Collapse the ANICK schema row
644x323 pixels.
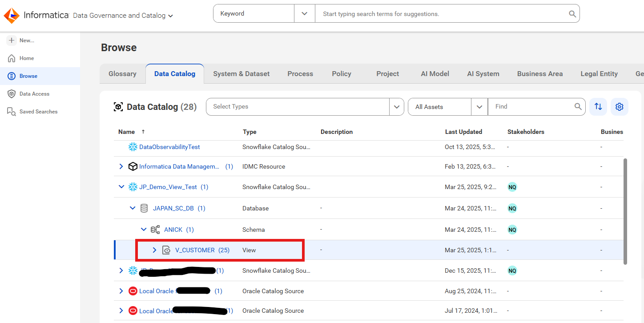pyautogui.click(x=143, y=230)
